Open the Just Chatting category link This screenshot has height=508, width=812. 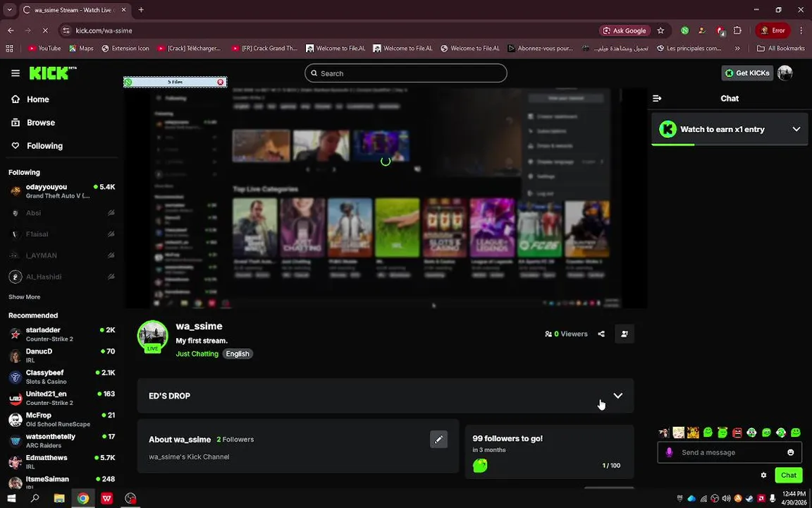click(x=197, y=354)
